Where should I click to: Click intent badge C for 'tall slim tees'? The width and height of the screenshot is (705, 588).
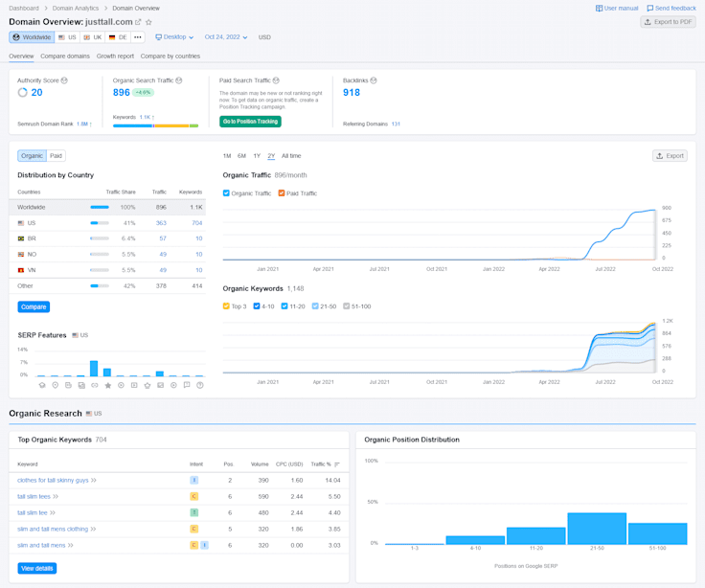(x=194, y=496)
